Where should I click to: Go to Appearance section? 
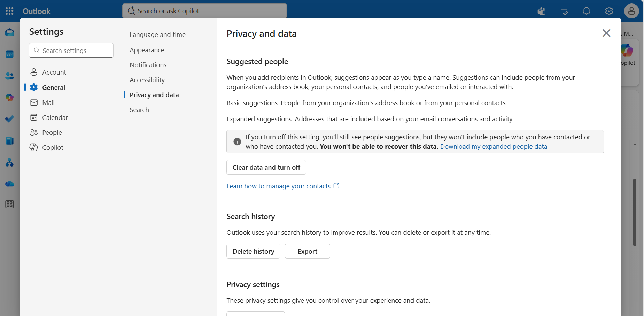pyautogui.click(x=147, y=50)
